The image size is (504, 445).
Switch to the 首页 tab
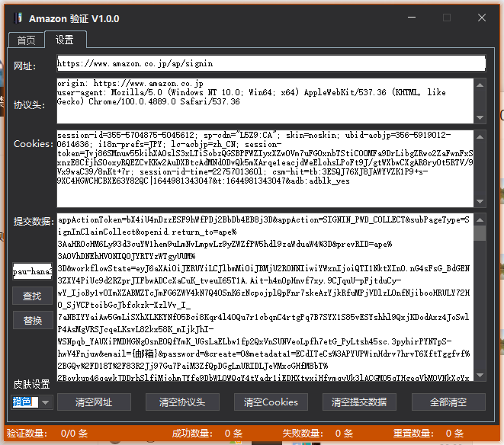pyautogui.click(x=26, y=40)
